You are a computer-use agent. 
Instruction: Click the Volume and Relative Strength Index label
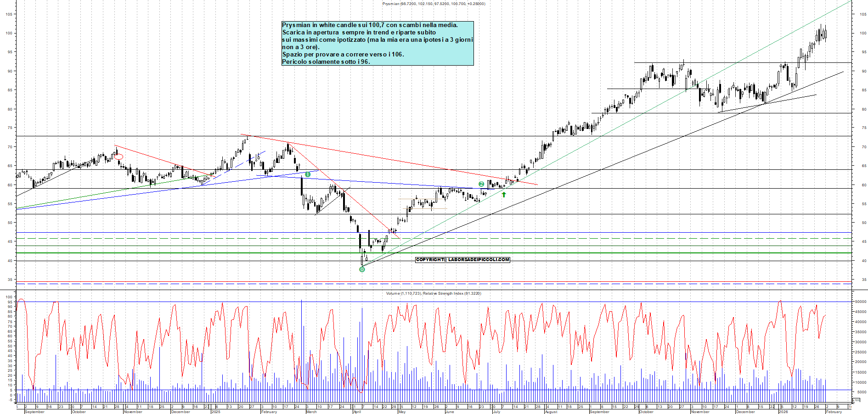pos(434,293)
